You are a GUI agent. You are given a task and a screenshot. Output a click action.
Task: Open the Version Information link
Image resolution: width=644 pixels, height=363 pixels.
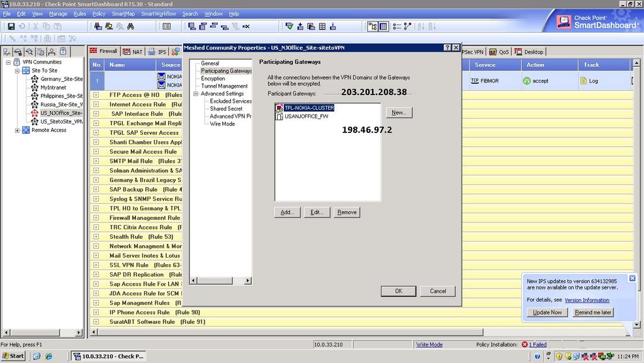(587, 300)
